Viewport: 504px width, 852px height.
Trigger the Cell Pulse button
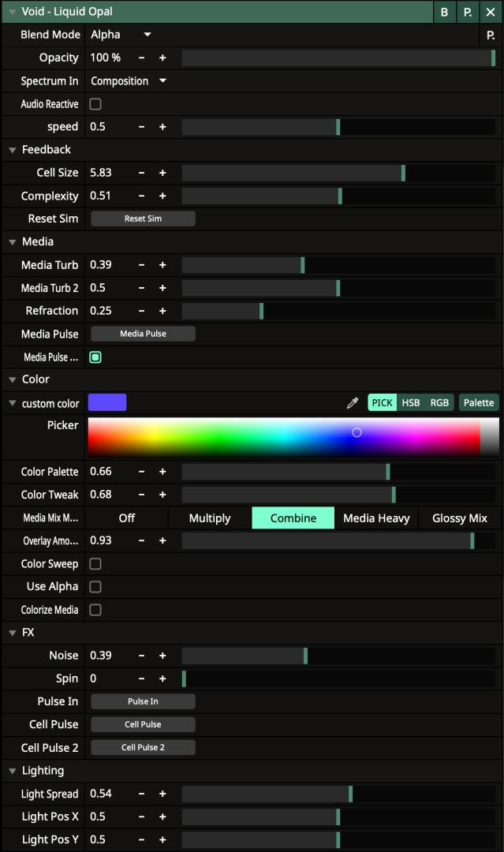pyautogui.click(x=143, y=724)
